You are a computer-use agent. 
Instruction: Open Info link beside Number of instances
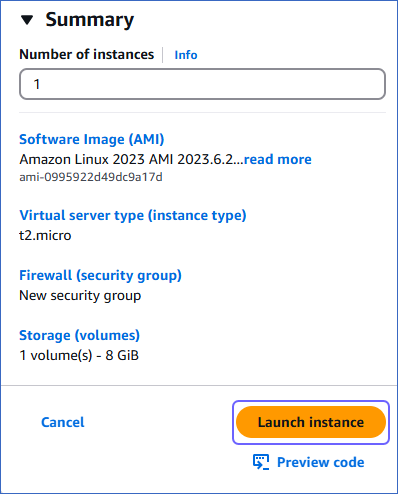[186, 55]
